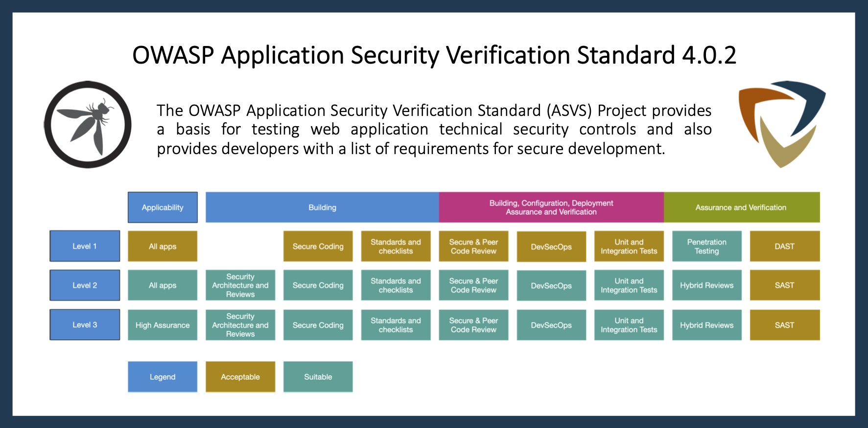Click Standards and checklists in Level 1 row
Screen dimensions: 868x428
(396, 246)
